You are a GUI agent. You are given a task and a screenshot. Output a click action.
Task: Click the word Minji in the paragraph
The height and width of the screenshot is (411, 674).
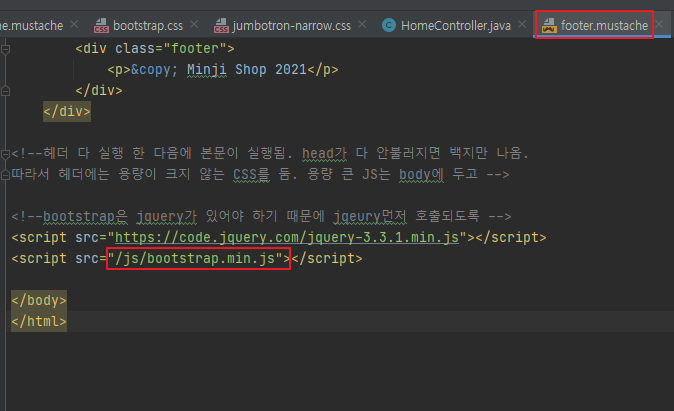207,70
